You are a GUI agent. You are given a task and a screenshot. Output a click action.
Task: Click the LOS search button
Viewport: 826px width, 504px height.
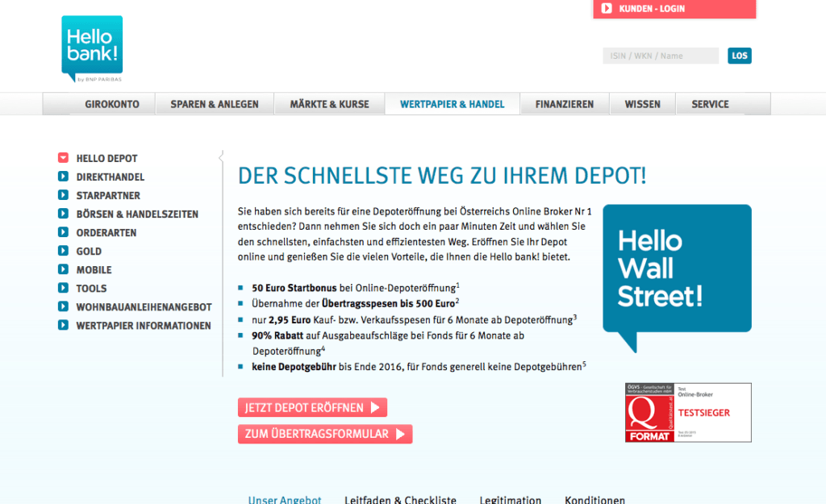(740, 56)
